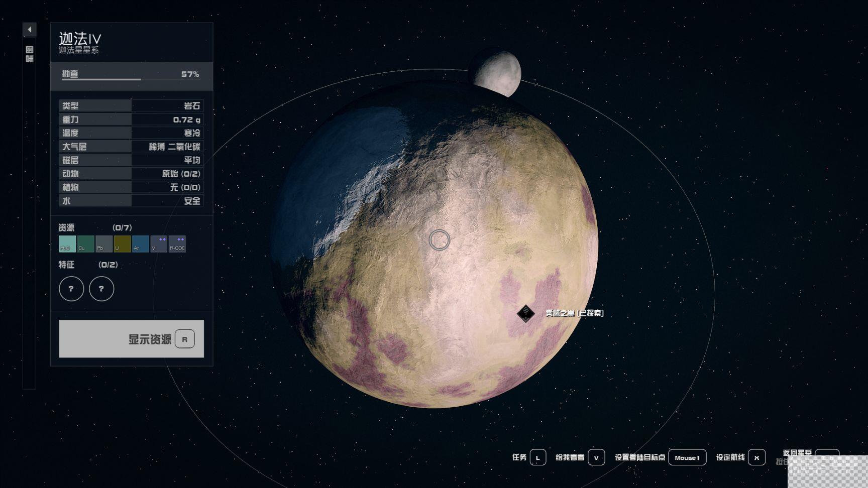Click the 迦法星星系 system subtitle
Image resolution: width=868 pixels, height=488 pixels.
(79, 50)
